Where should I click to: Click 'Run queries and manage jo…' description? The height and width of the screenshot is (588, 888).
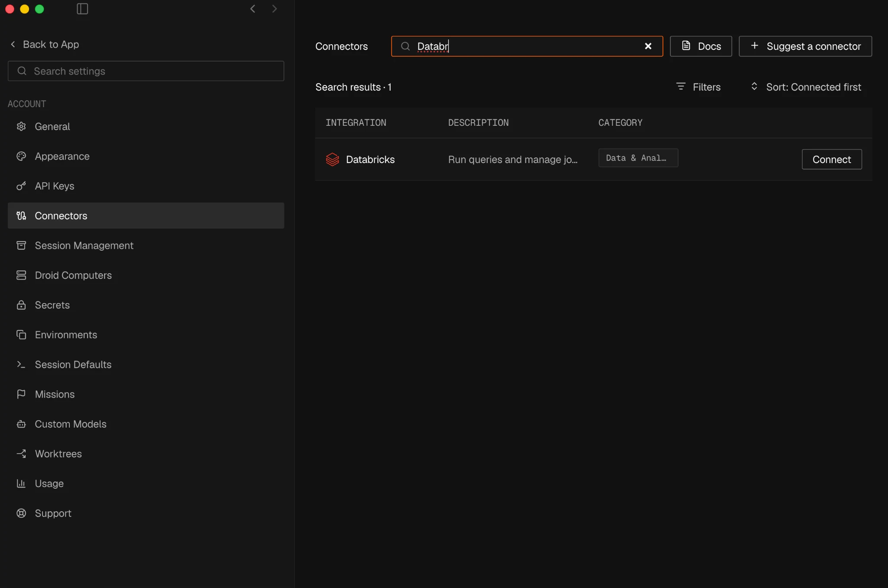point(513,159)
